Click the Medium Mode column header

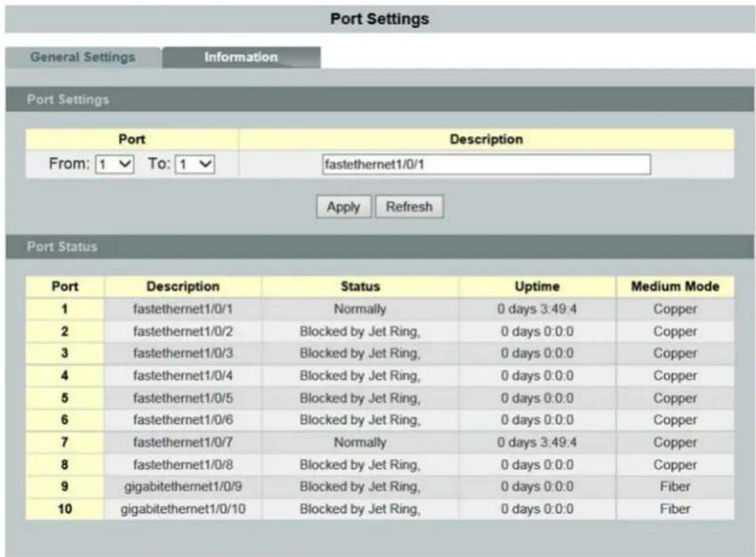click(x=675, y=287)
